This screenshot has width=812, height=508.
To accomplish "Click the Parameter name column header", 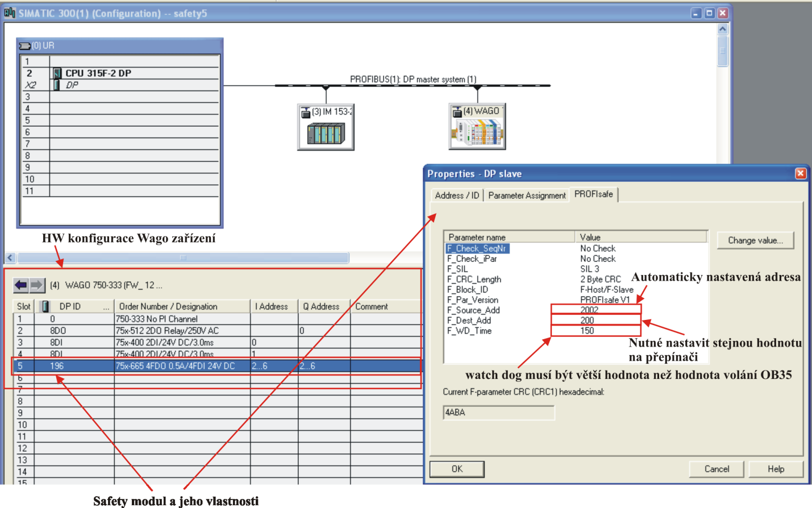I will point(510,237).
